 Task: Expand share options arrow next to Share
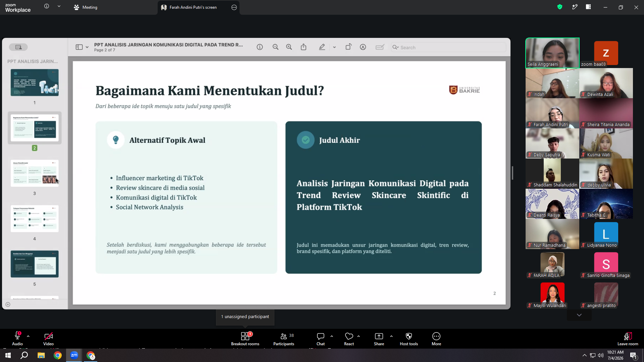(x=391, y=336)
